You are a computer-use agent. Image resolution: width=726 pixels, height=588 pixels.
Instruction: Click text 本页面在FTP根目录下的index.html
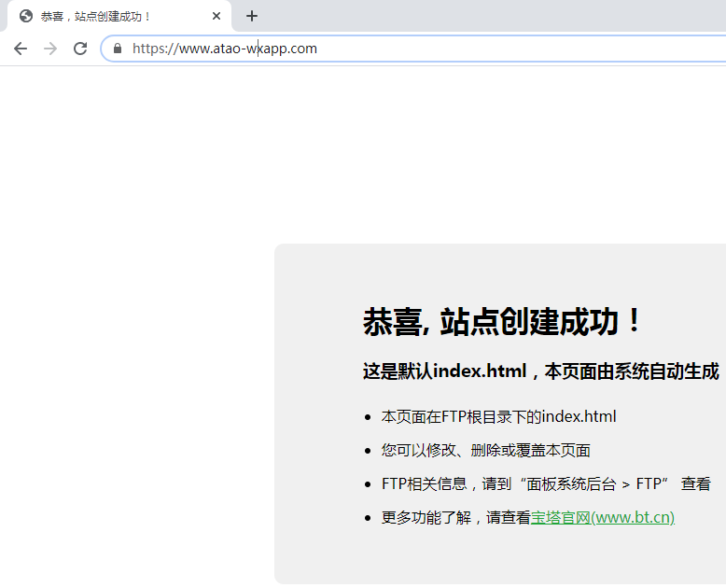tap(498, 416)
